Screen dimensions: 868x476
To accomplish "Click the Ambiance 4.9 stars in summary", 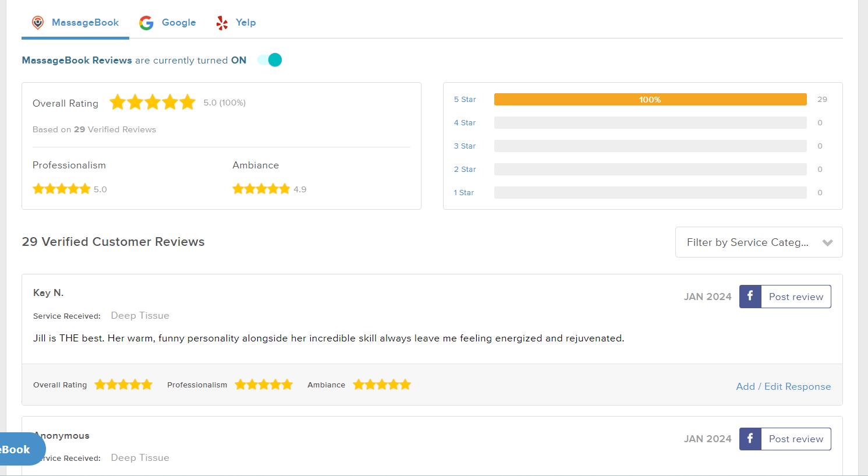I will (x=261, y=189).
